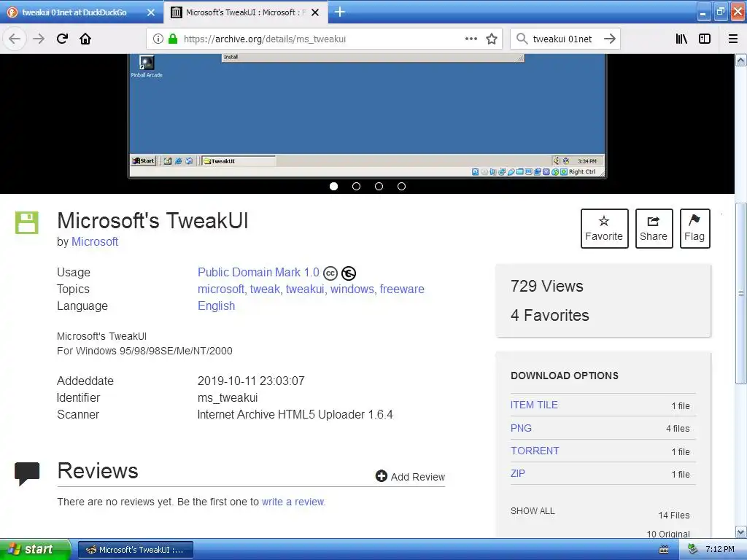747x560 pixels.
Task: Open the Share options
Action: 654,228
